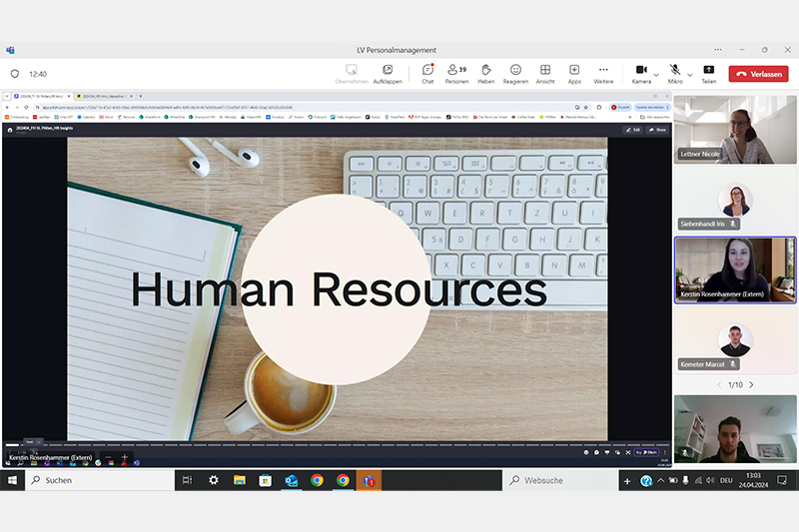Image resolution: width=799 pixels, height=532 pixels.
Task: Open the Apps panel
Action: tap(574, 72)
